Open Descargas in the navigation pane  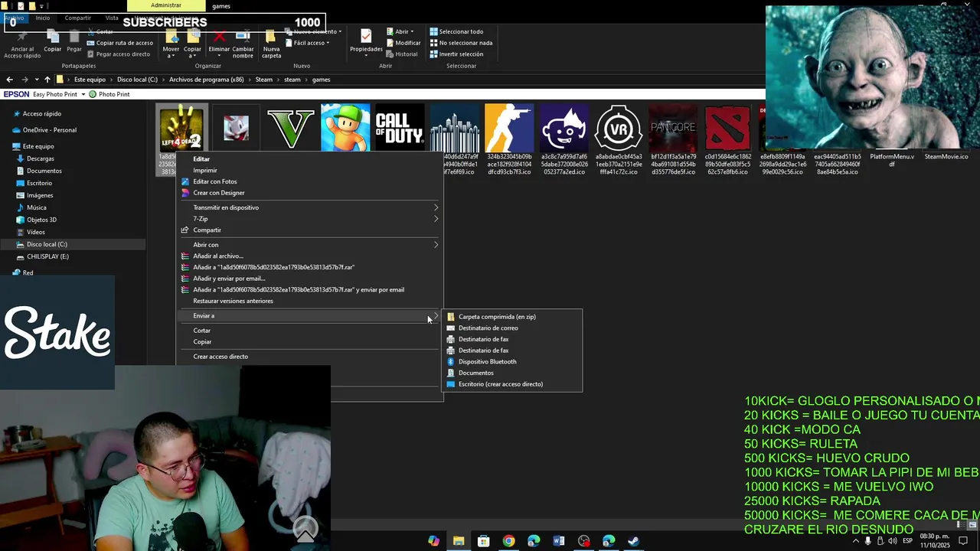coord(40,158)
